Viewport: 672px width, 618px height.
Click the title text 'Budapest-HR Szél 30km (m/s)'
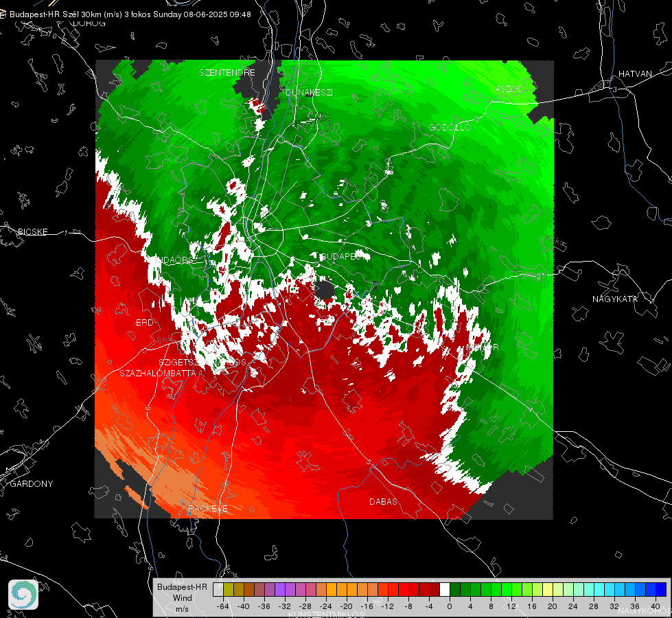pos(66,14)
